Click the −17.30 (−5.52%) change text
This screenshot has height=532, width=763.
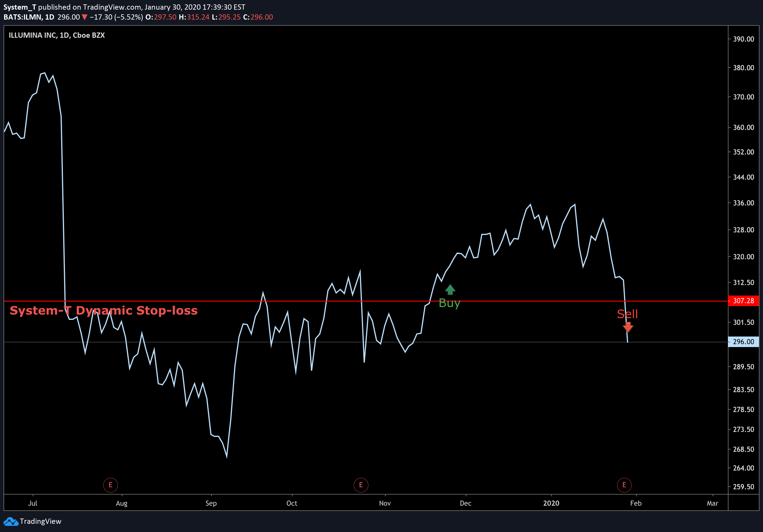[116, 17]
